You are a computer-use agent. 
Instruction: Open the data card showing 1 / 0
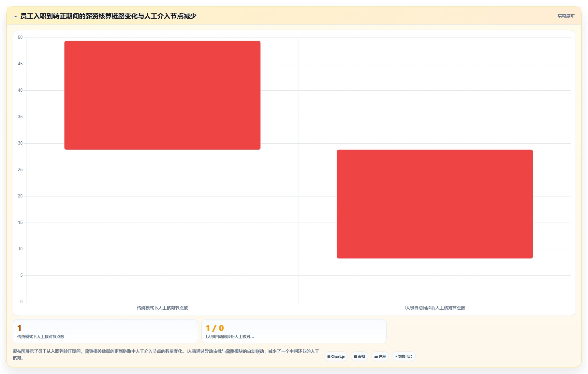[294, 331]
